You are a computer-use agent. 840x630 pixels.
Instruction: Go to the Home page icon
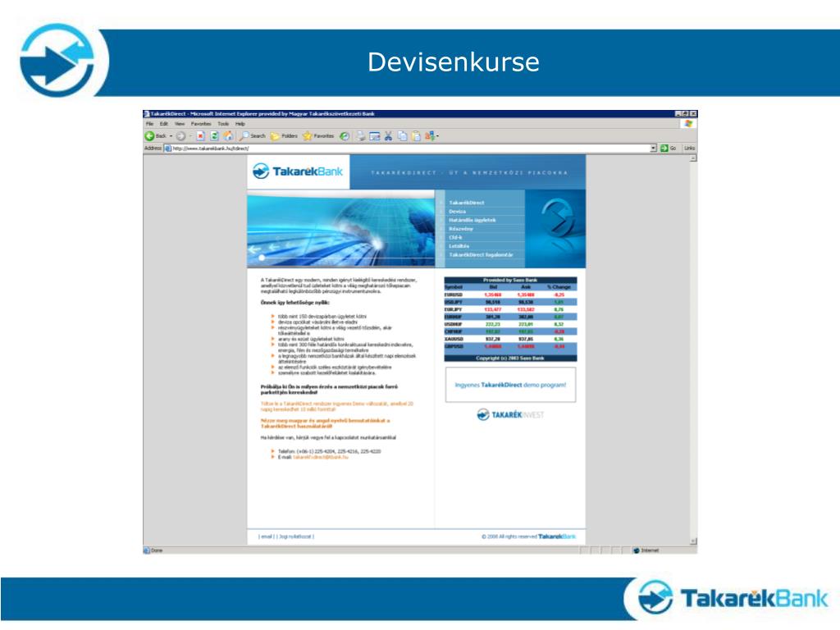pyautogui.click(x=228, y=136)
